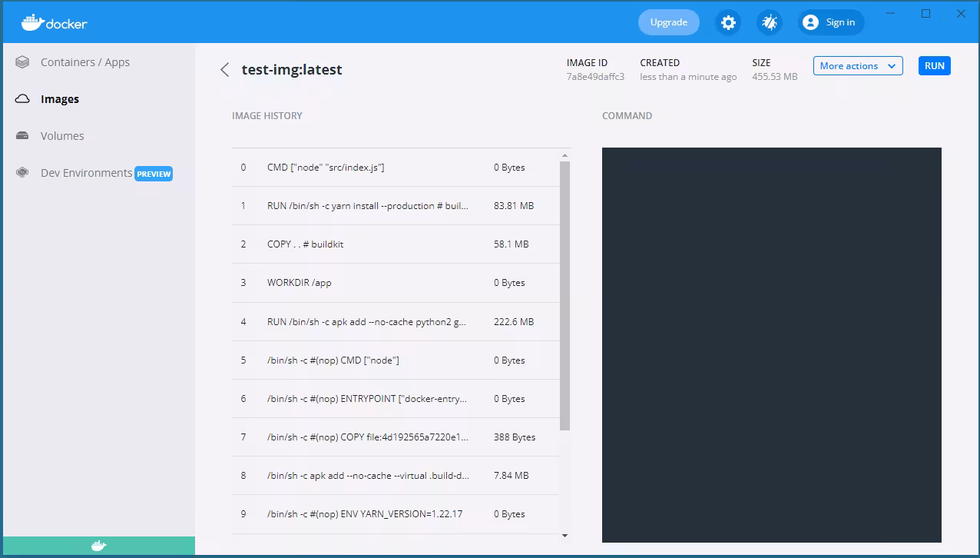Click the test-img:latest title
Image resolution: width=980 pixels, height=558 pixels.
[x=292, y=70]
